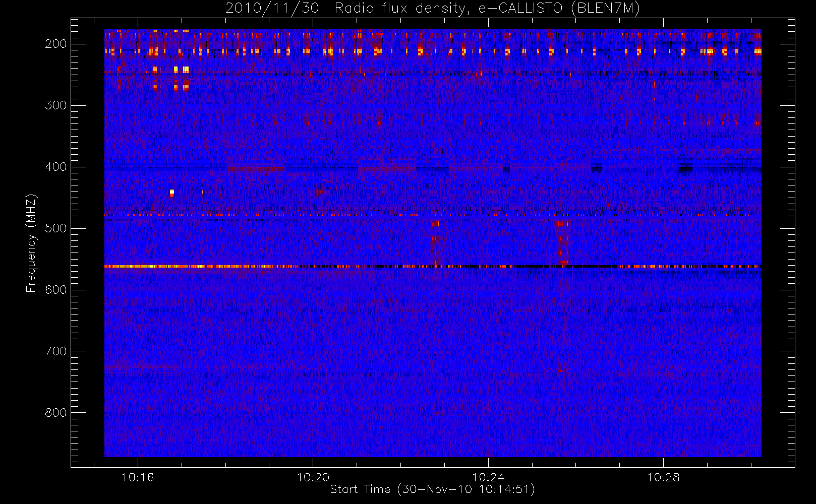Click the 200 frequency tick label
Image resolution: width=816 pixels, height=504 pixels.
(56, 44)
